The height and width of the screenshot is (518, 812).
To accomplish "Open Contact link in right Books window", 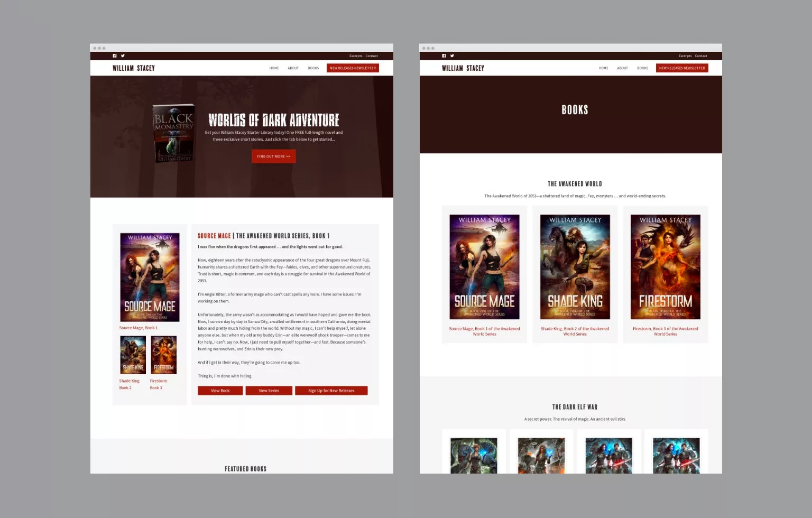I will coord(701,56).
